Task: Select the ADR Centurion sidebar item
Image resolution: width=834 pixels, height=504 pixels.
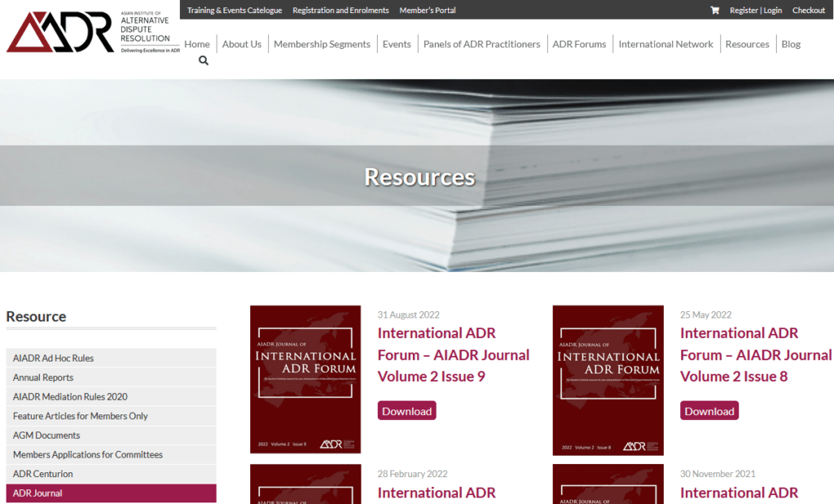Action: (43, 474)
